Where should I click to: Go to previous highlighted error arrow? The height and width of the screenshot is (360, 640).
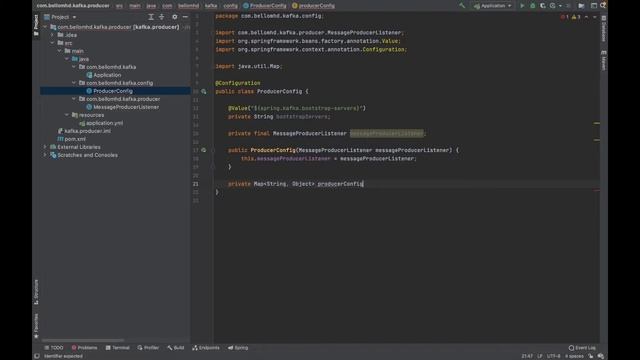click(587, 17)
